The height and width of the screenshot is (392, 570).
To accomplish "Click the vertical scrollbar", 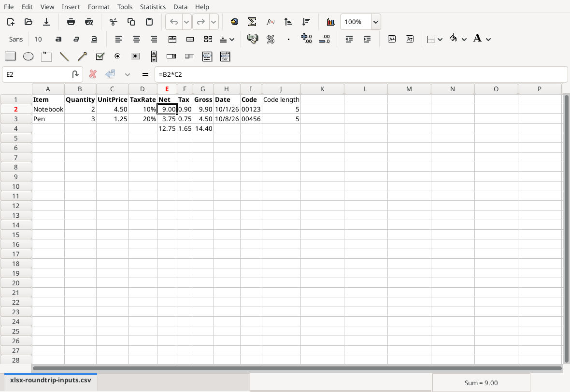I will tap(566, 228).
